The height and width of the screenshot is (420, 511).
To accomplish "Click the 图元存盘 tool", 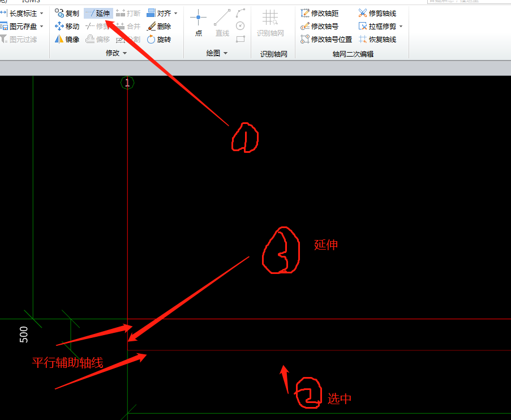I will pos(19,26).
